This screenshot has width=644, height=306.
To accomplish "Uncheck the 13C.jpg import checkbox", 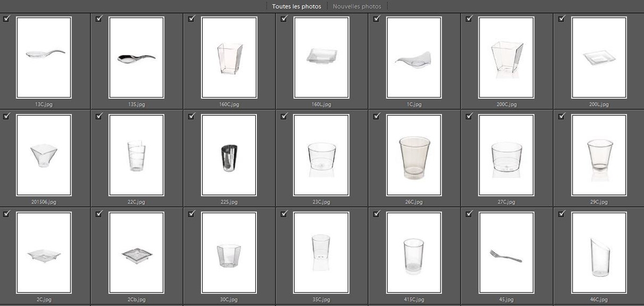I will [x=6, y=18].
